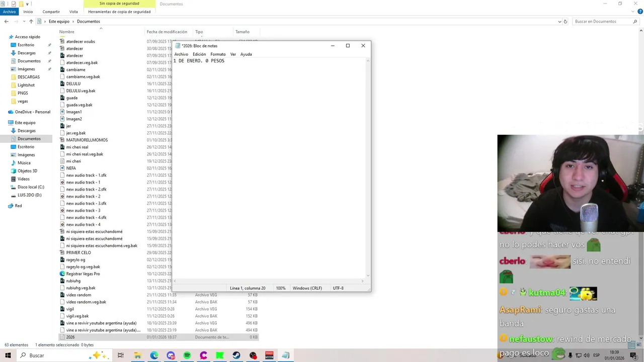Image resolution: width=644 pixels, height=362 pixels.
Task: Select Red in the navigation pane
Action: coord(18,206)
